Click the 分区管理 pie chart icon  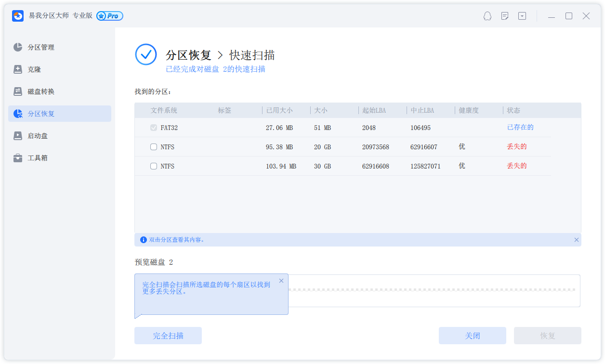[x=18, y=47]
